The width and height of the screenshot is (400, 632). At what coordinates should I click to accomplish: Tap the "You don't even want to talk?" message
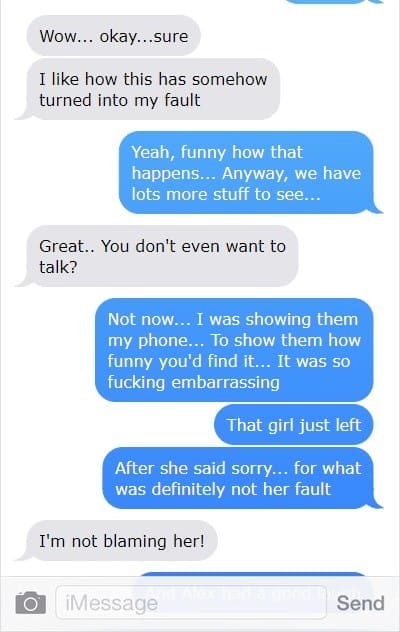[156, 256]
